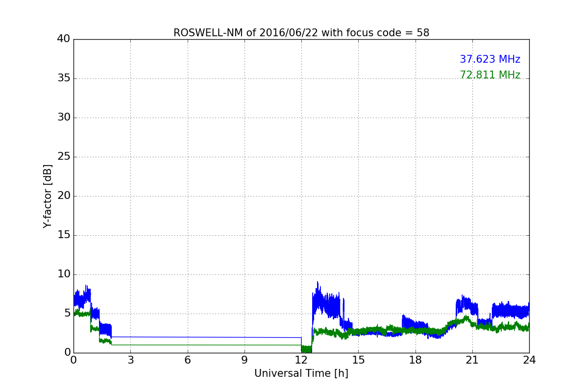Click the blue '37.623 MHz' legend label

tap(490, 59)
